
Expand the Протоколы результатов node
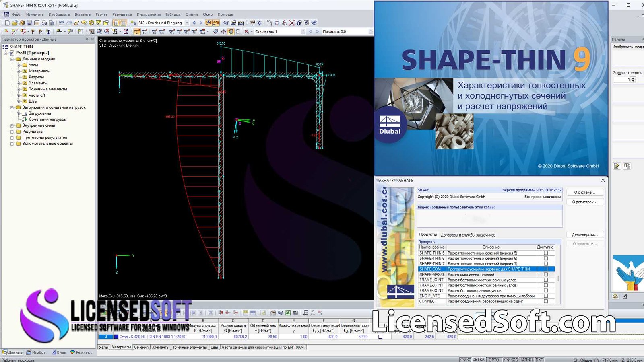(12, 138)
